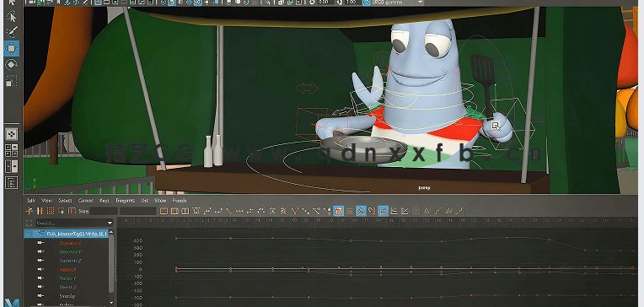Select the Lattice Deform Keys tool
The height and width of the screenshot is (307, 644).
(x=51, y=211)
